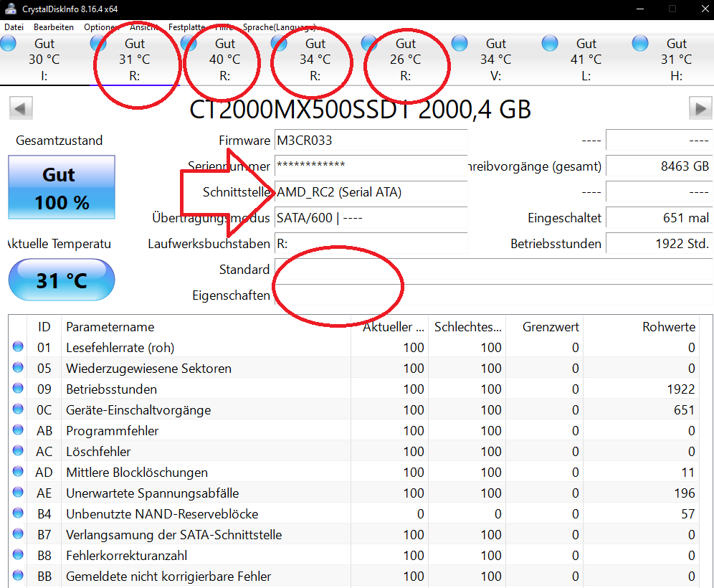The height and width of the screenshot is (588, 714).
Task: Select the 'Löschfehler' parameter name
Action: 98,451
